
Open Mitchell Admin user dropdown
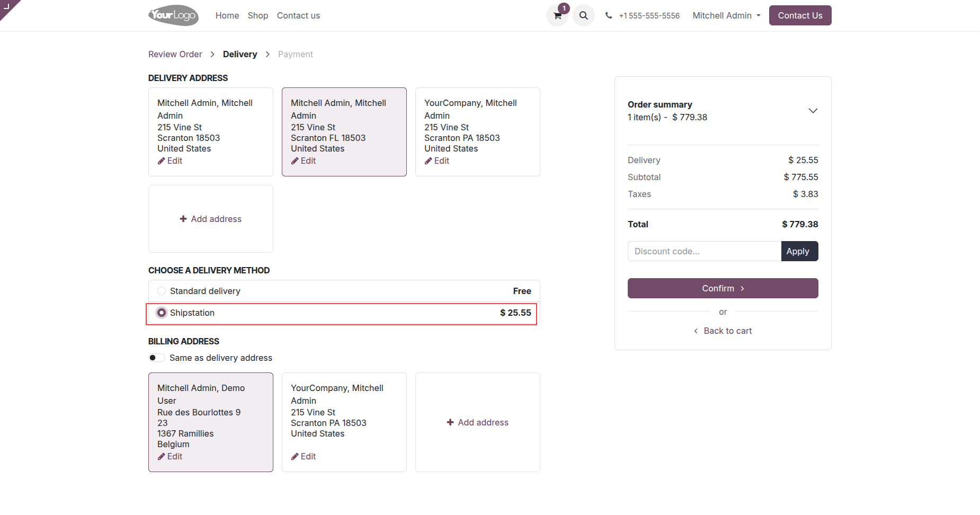(726, 16)
